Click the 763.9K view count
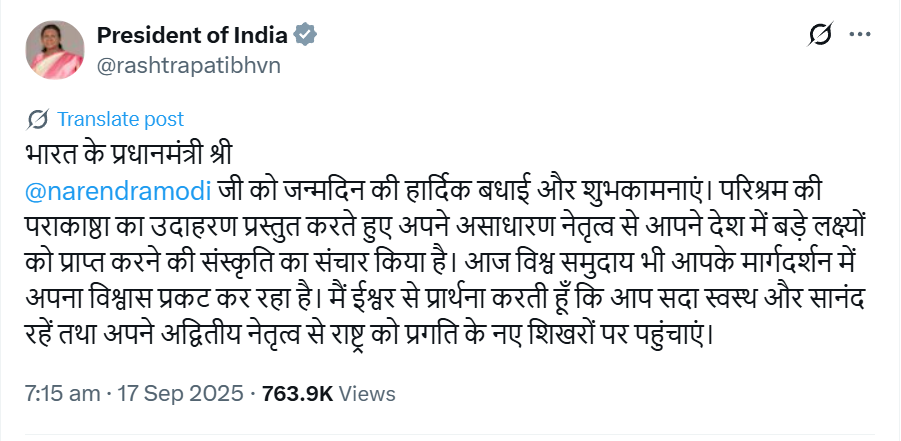The width and height of the screenshot is (901, 441). 297,394
